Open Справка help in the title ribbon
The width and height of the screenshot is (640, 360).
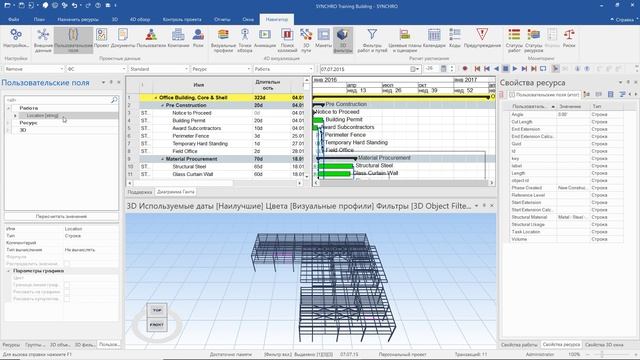(622, 19)
